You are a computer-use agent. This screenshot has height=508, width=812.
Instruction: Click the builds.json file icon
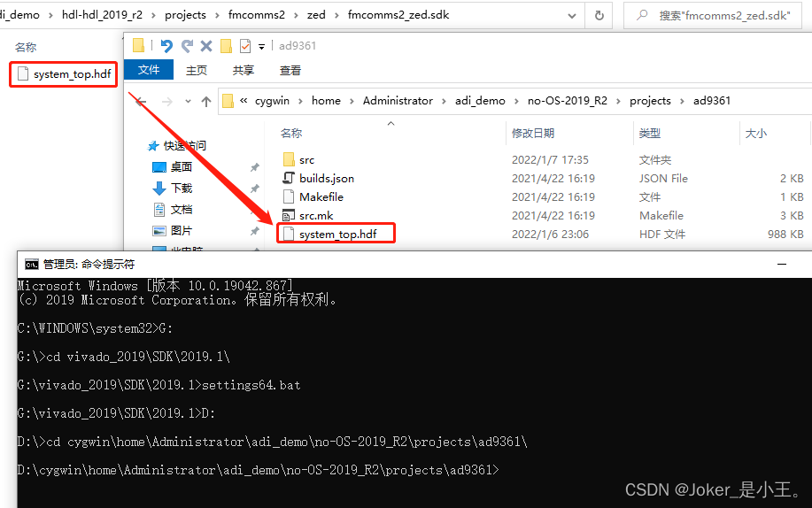[x=289, y=178]
